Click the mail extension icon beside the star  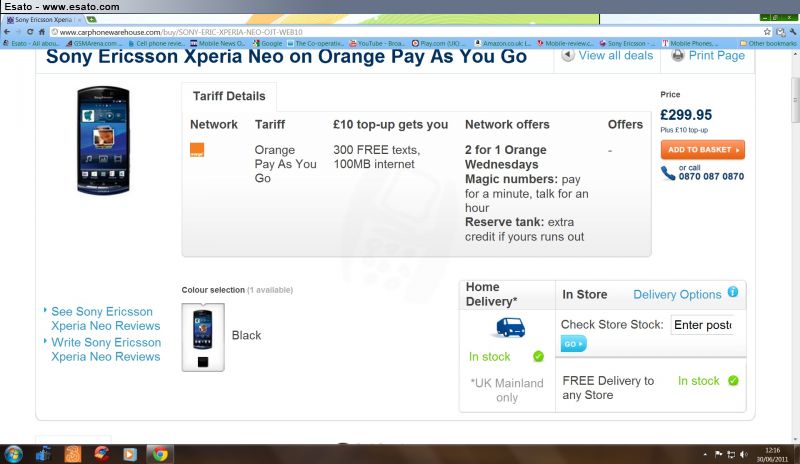pos(781,32)
